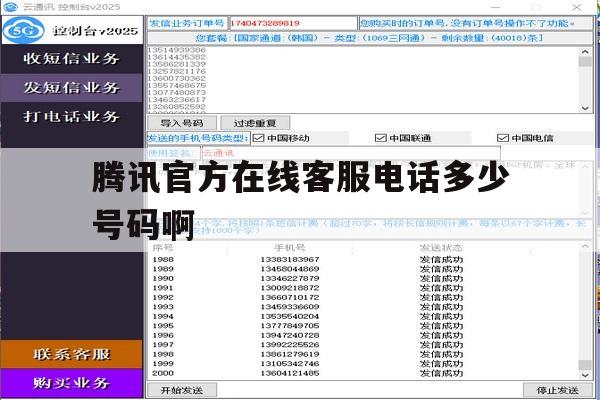Click the results table scrollbar thumb
The width and height of the screenshot is (600, 400).
pos(585,364)
